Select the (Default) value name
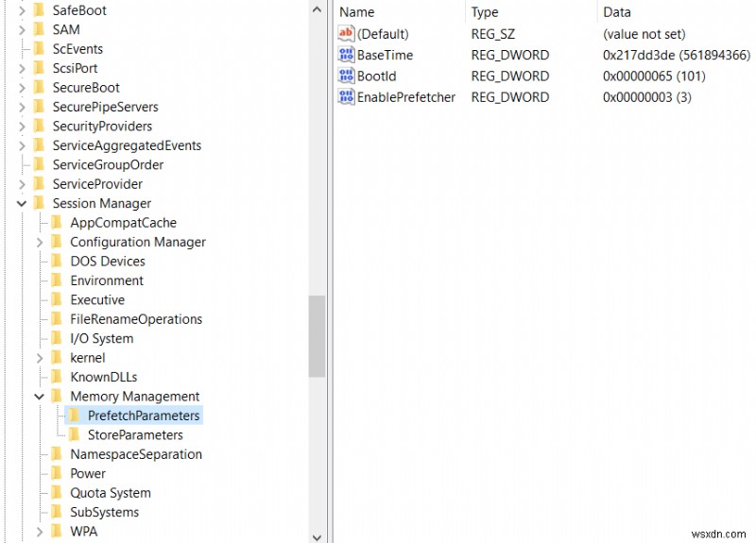The height and width of the screenshot is (543, 756). 383,34
